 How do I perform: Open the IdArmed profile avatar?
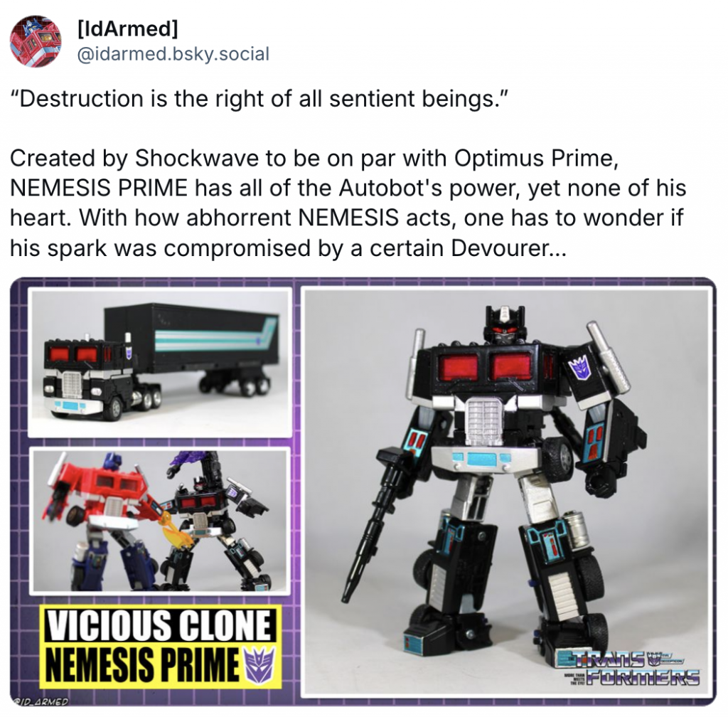(36, 41)
